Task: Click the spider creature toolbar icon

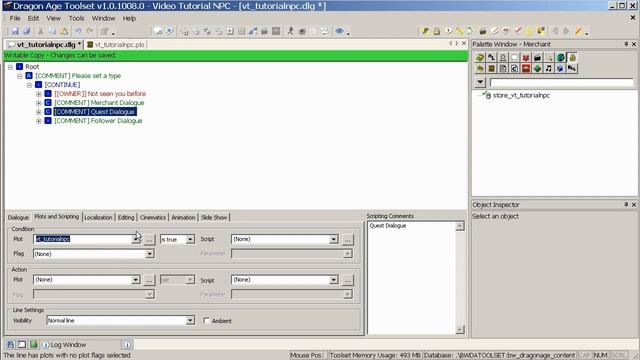Action: [302, 31]
